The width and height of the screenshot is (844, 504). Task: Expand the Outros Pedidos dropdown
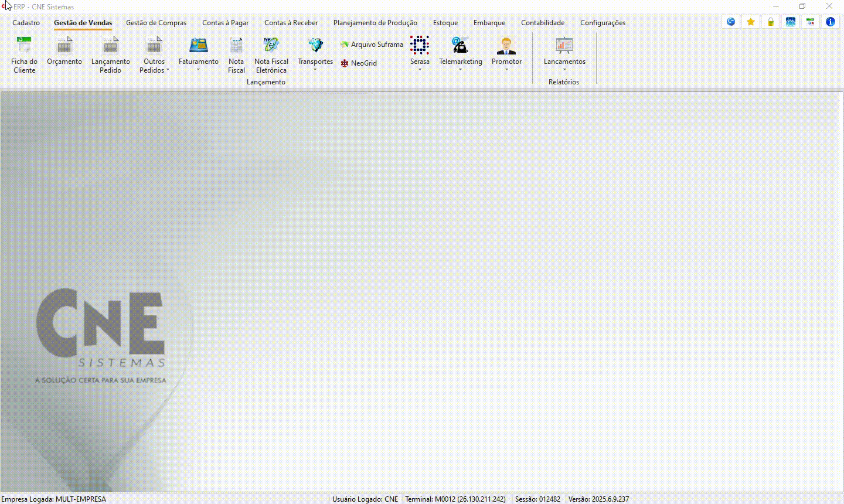(168, 70)
